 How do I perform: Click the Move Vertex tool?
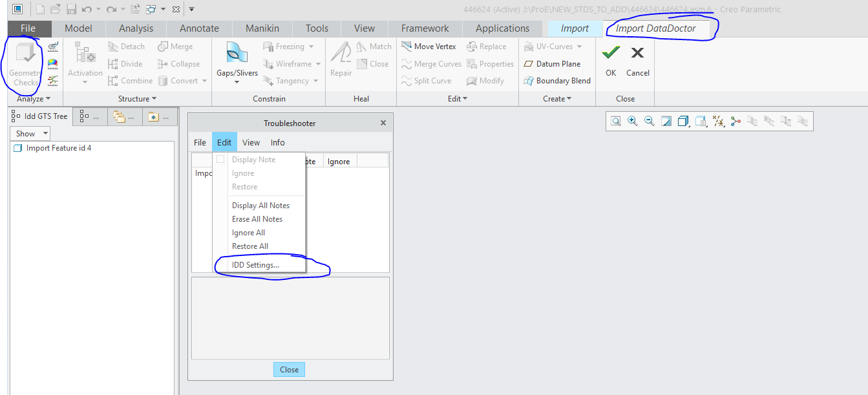(x=429, y=46)
